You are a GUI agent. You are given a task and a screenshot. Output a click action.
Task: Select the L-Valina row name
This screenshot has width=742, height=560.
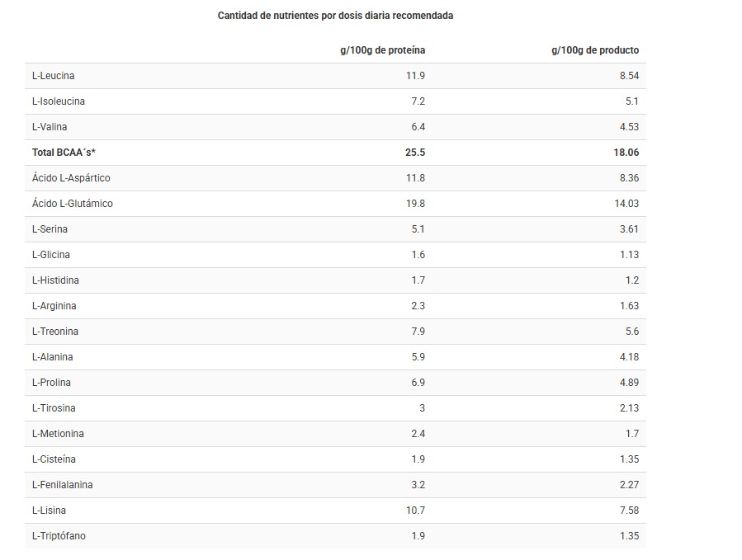[50, 127]
